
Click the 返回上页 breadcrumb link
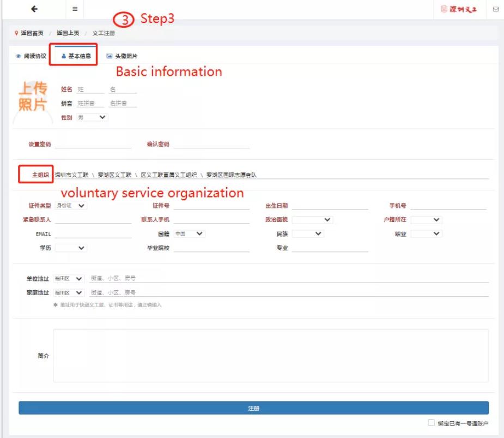point(67,33)
